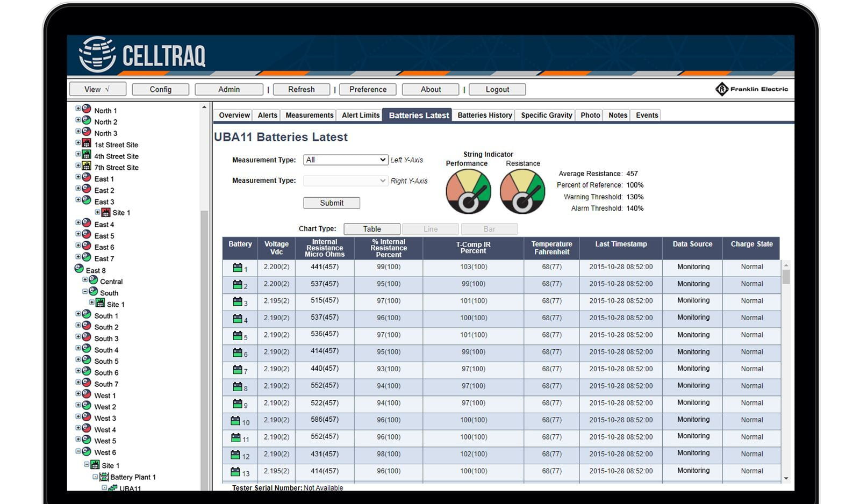Collapse the West 6 tree node
This screenshot has width=860, height=504.
coord(78,451)
